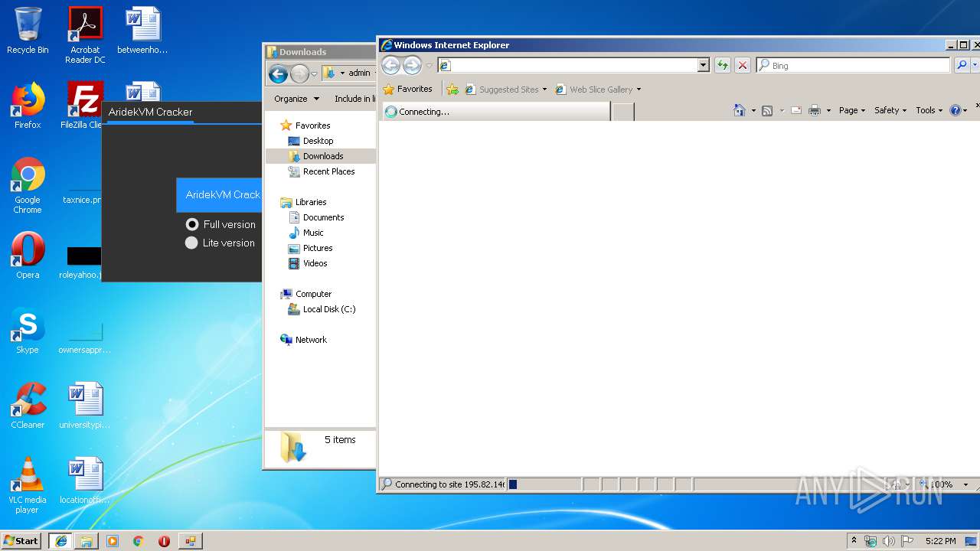Select the FileZilla Client desktop icon
This screenshot has width=980, height=551.
(x=83, y=106)
